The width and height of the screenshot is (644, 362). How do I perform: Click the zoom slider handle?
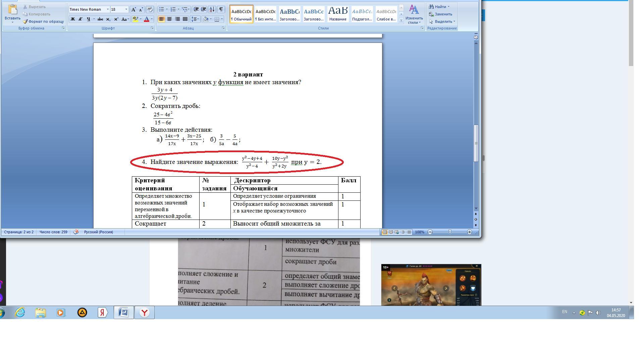[x=450, y=232]
